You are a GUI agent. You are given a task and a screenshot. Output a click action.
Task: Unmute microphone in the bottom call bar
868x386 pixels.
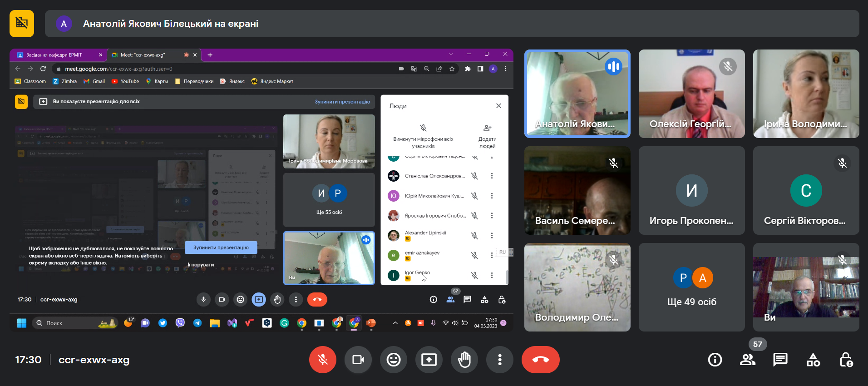322,360
